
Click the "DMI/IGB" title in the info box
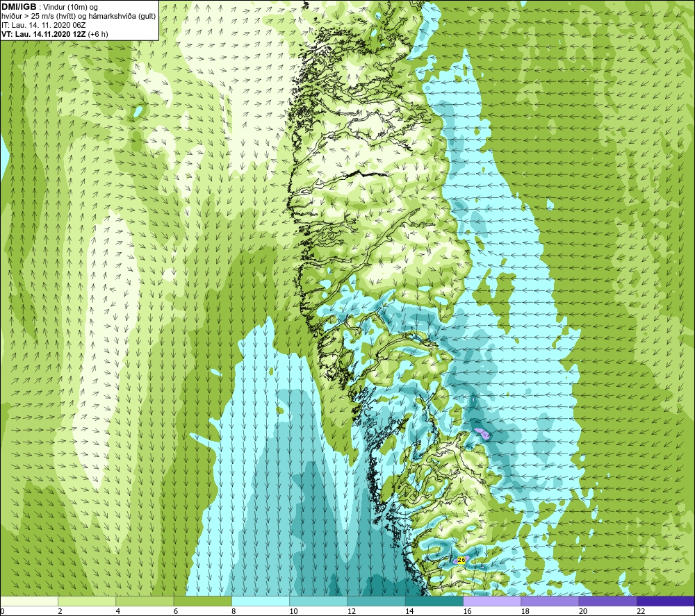pyautogui.click(x=19, y=7)
